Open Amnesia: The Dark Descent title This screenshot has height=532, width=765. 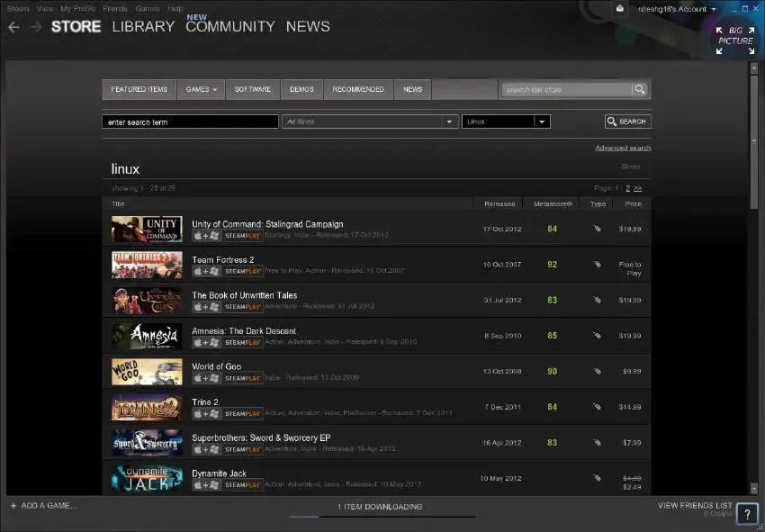pyautogui.click(x=244, y=331)
